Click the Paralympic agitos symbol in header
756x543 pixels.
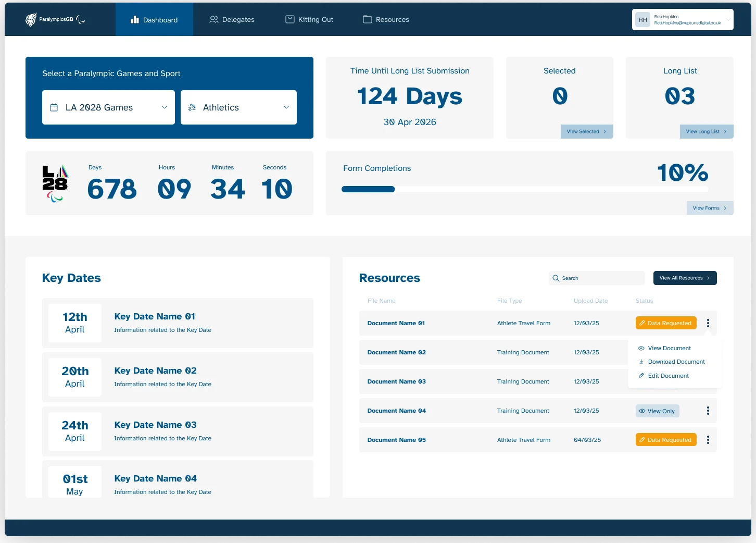coord(80,20)
